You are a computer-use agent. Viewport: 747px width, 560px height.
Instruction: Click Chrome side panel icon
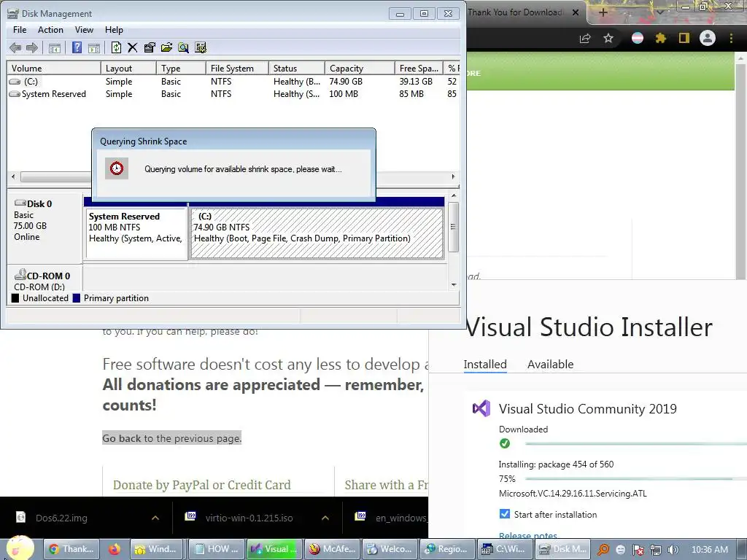(x=684, y=38)
